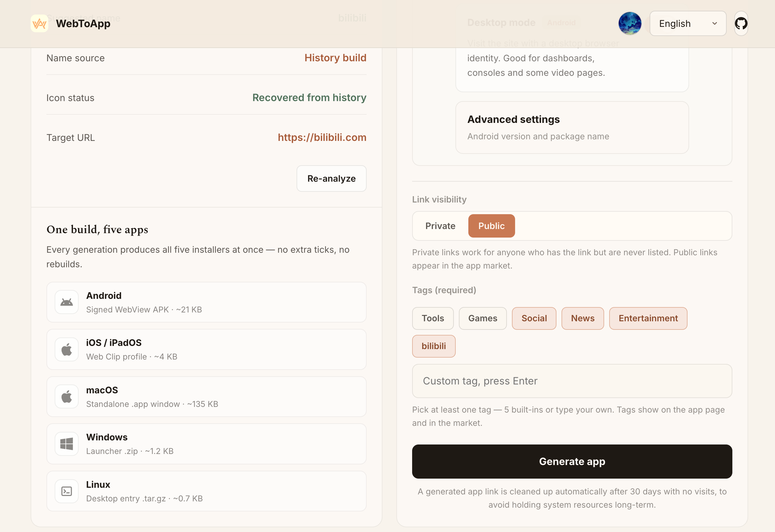Viewport: 775px width, 532px height.
Task: Open the English language dropdown
Action: coord(688,23)
